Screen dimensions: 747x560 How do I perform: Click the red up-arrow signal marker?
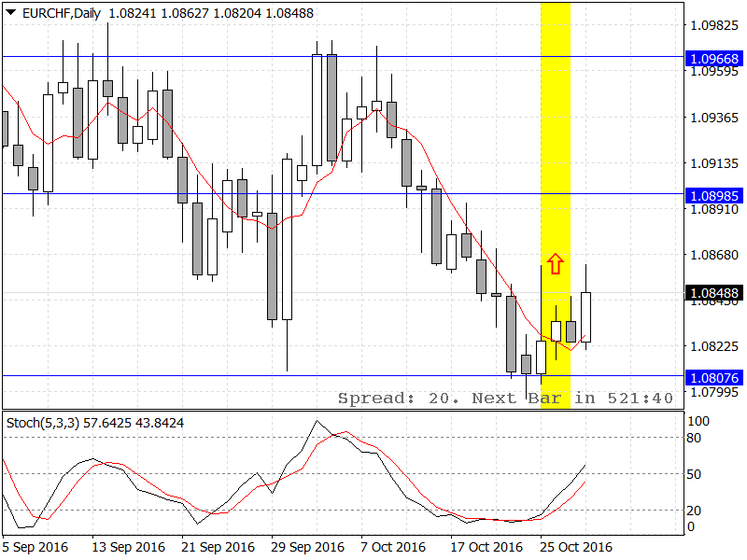556,264
